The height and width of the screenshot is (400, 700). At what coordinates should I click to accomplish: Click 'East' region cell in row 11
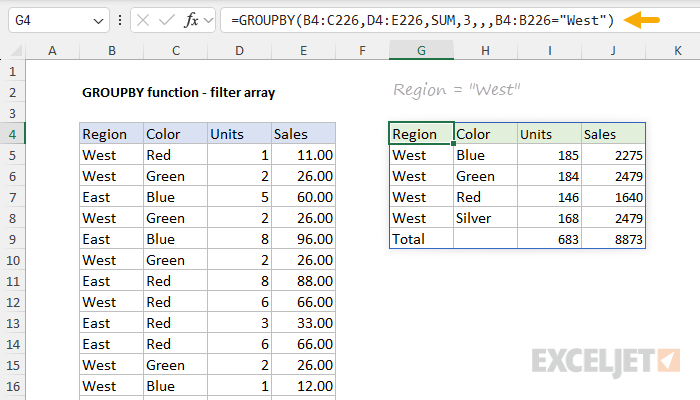pyautogui.click(x=112, y=281)
